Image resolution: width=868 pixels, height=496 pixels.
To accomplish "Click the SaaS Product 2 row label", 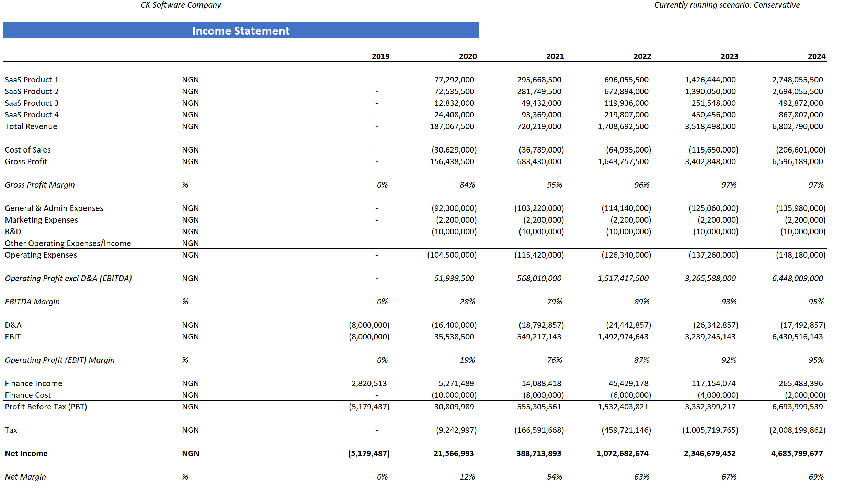I will click(32, 91).
